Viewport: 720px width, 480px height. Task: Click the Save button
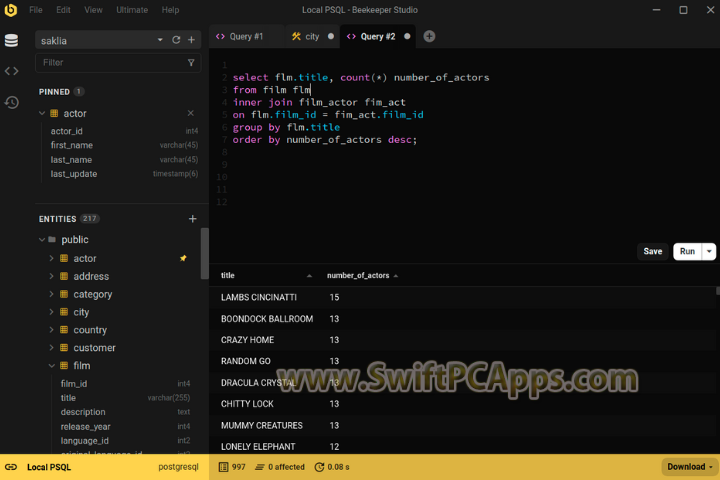coord(652,251)
